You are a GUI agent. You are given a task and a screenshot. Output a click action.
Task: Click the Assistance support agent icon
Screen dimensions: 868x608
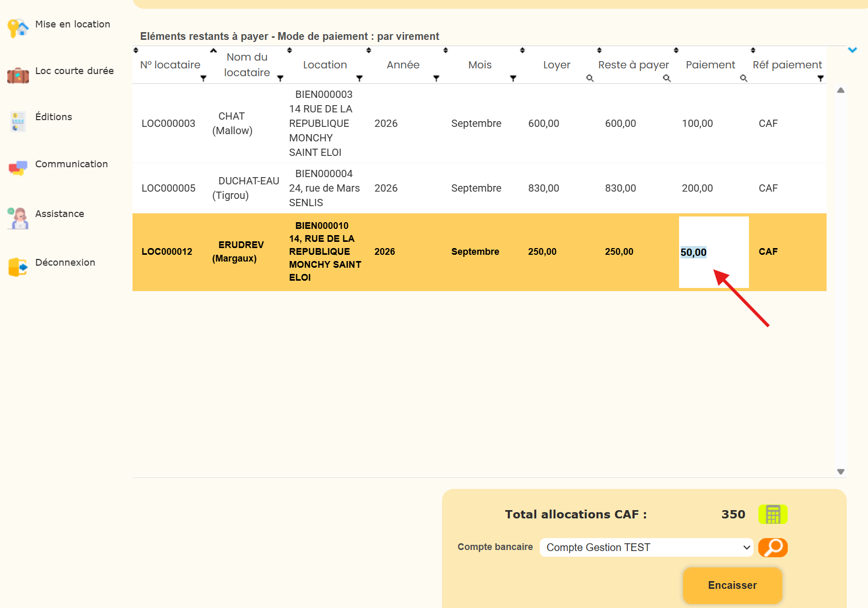tap(18, 218)
